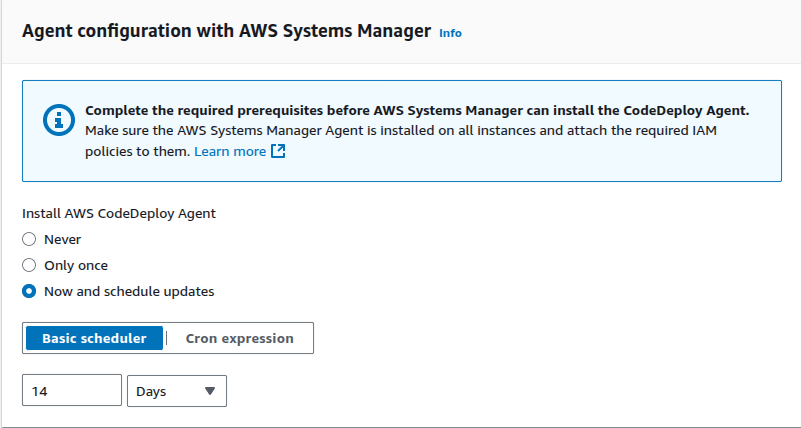801x428 pixels.
Task: Click the dropdown arrow icon beside Days
Action: (x=209, y=392)
